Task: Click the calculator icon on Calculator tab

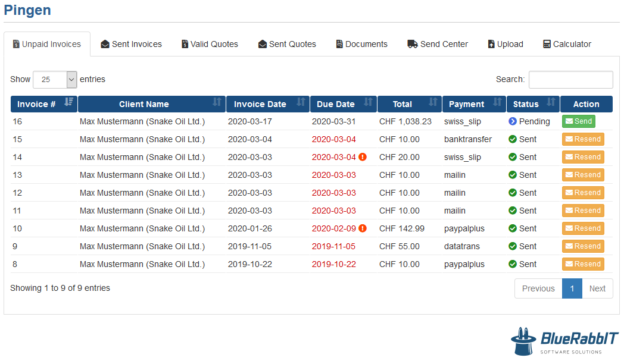Action: coord(547,43)
